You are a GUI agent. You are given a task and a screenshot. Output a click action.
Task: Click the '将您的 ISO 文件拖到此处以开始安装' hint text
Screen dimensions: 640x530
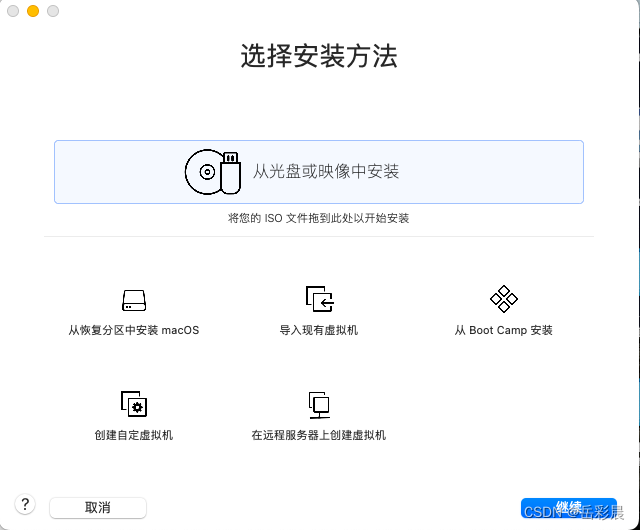[x=319, y=218]
